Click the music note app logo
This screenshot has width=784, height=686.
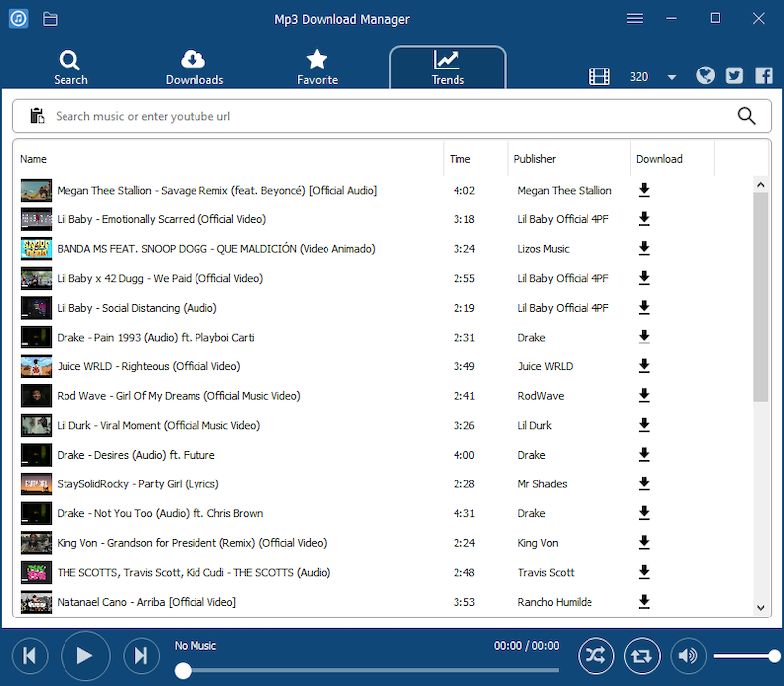[19, 19]
